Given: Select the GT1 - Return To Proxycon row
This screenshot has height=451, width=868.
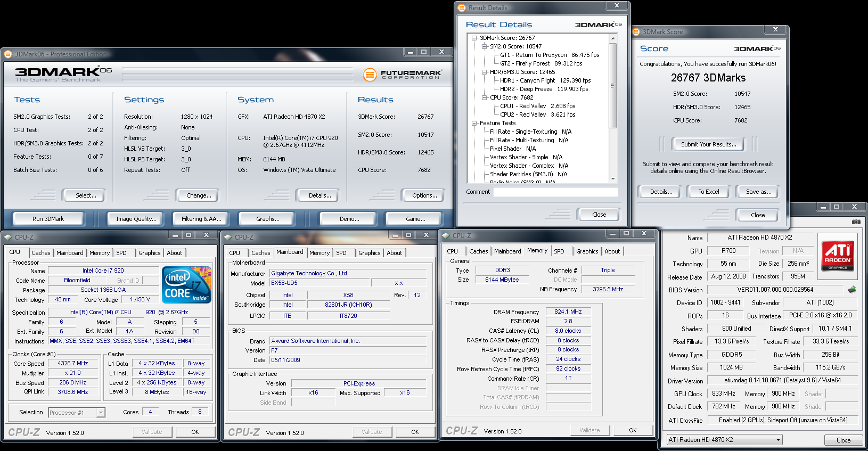Looking at the screenshot, I should click(550, 55).
